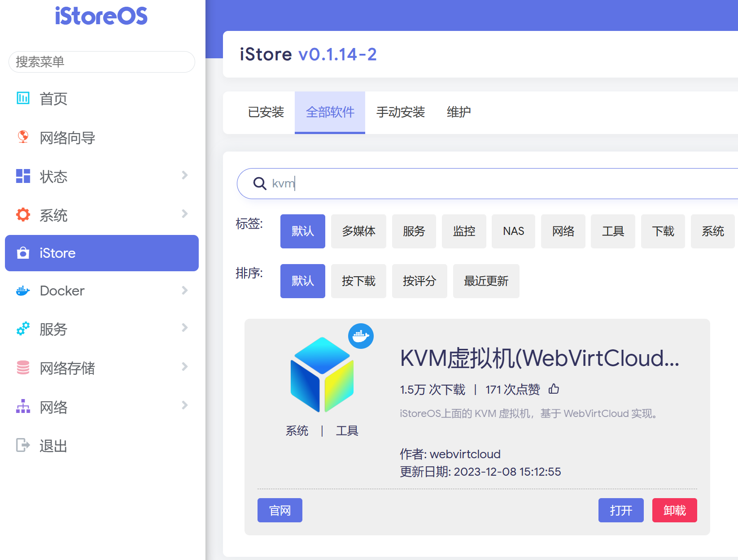Click the red 卸载 button

675,510
